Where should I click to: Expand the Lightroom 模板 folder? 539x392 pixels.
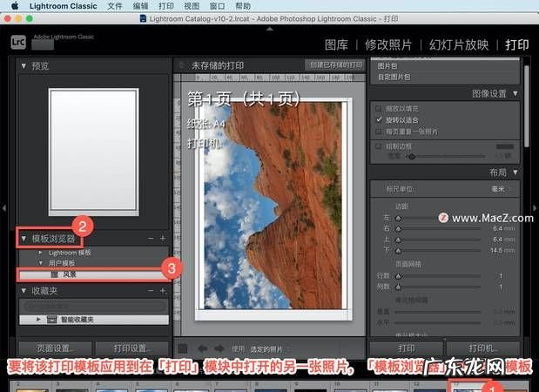[x=38, y=252]
